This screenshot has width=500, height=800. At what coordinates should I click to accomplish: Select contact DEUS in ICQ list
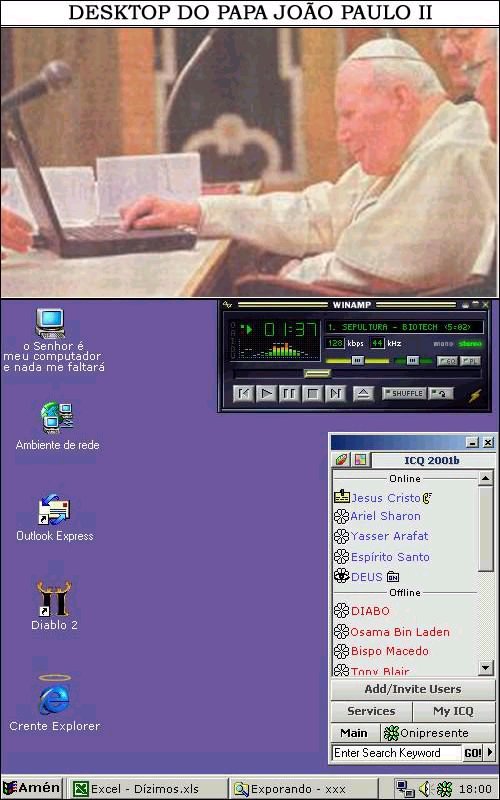(x=367, y=577)
